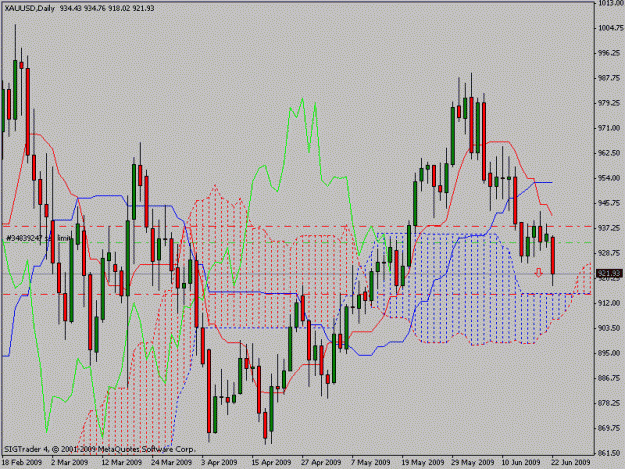This screenshot has height=469, width=625.
Task: Click the 27 Apr 2009 date label
Action: point(321,462)
